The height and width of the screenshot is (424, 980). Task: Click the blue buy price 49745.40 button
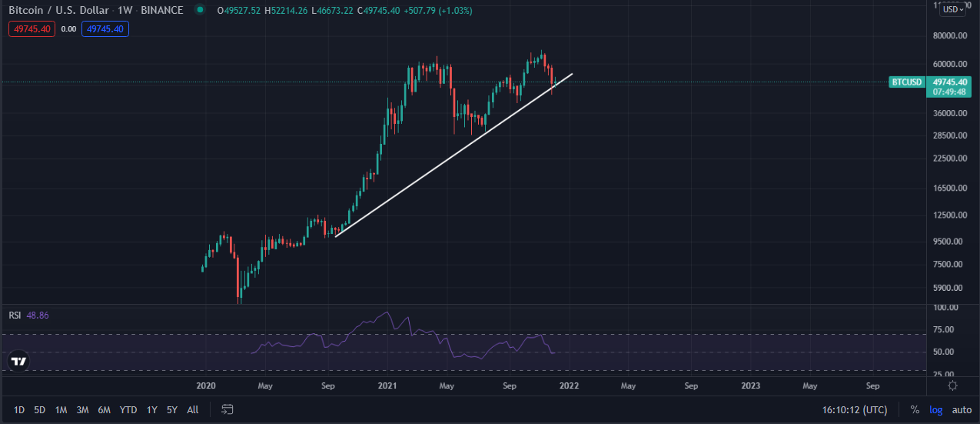tap(105, 28)
